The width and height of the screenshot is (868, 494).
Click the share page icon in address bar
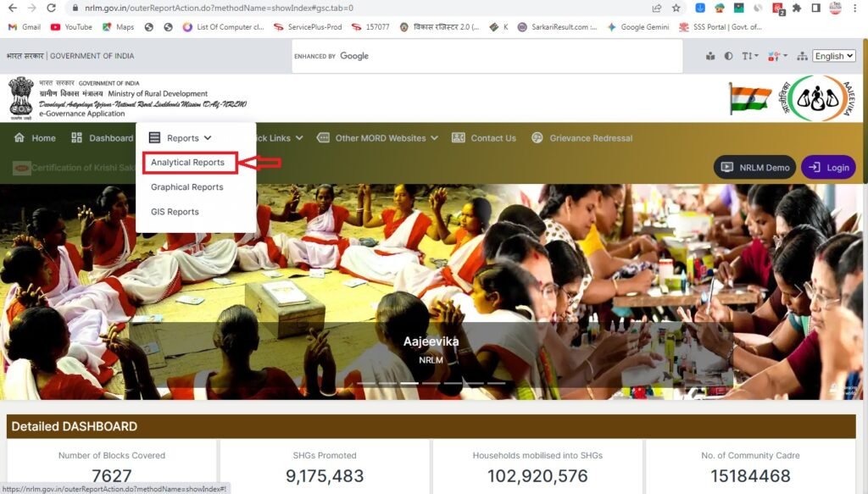[x=657, y=8]
